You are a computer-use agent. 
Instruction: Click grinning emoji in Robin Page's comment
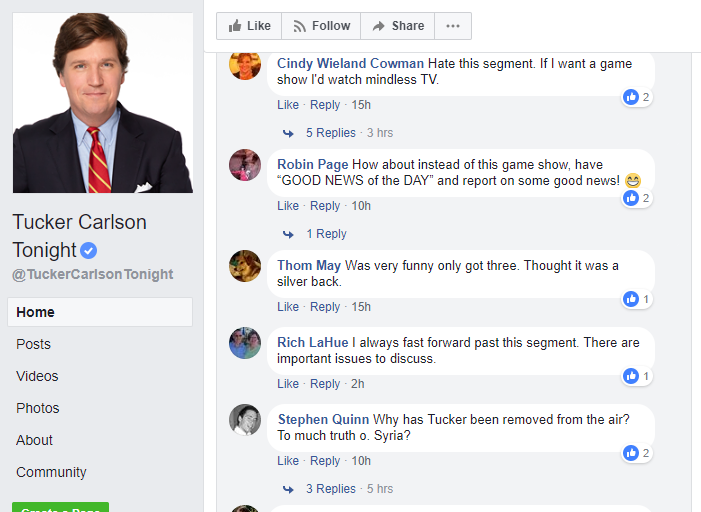[633, 181]
